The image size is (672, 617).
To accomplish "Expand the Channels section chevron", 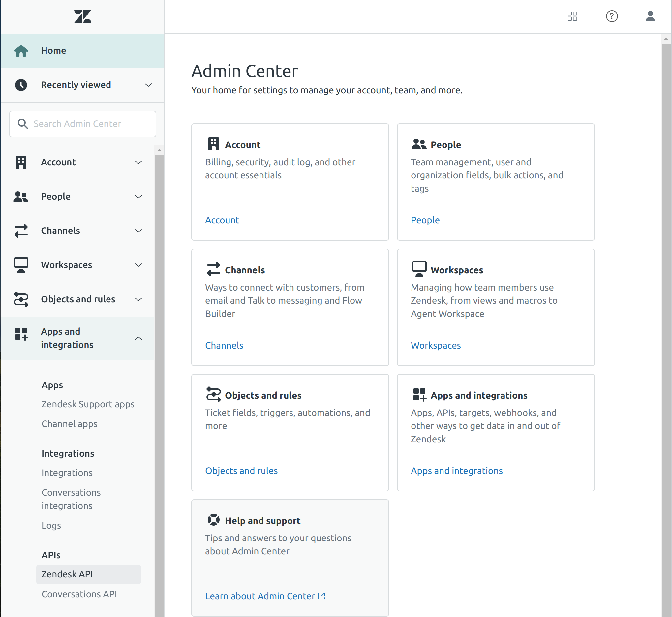I will pos(138,231).
